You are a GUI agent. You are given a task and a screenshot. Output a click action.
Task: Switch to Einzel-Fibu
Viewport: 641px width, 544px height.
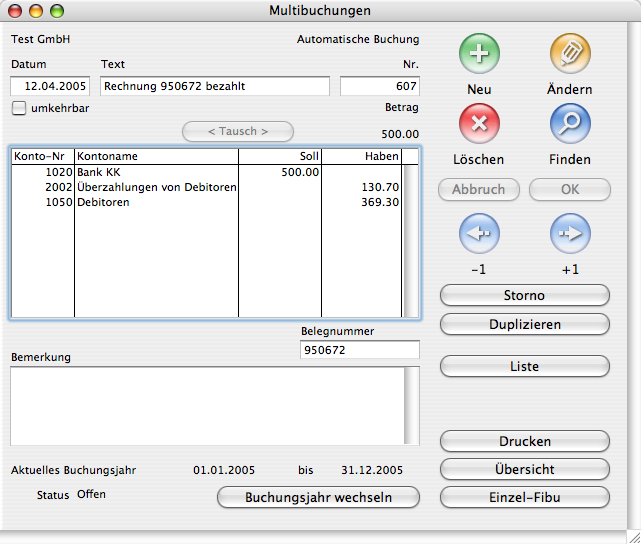(524, 497)
